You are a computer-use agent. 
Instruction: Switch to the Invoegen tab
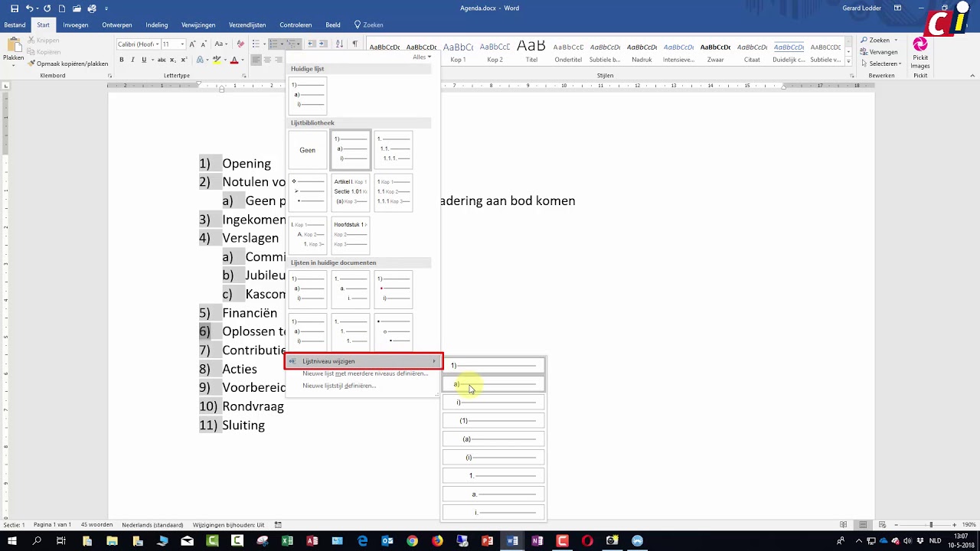coord(75,24)
